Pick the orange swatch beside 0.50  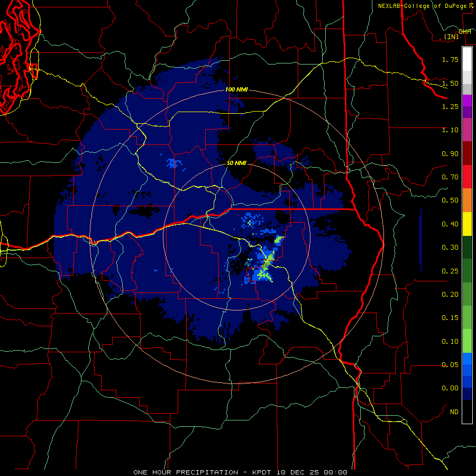coord(467,200)
